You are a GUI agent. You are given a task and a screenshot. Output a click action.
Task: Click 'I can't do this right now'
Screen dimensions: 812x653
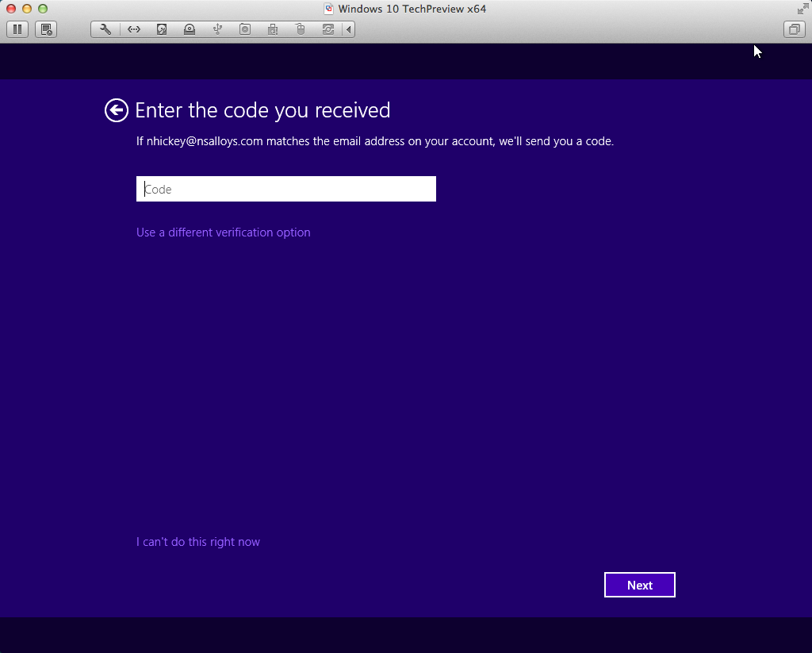197,542
